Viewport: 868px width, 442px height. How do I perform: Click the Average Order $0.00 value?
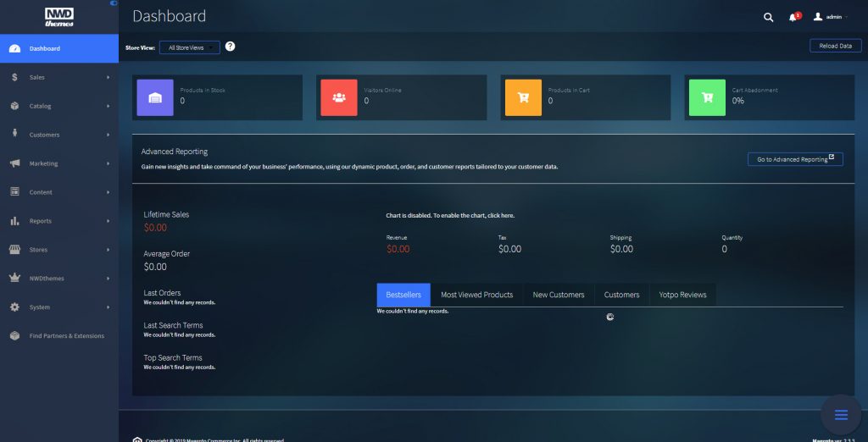[x=155, y=267]
